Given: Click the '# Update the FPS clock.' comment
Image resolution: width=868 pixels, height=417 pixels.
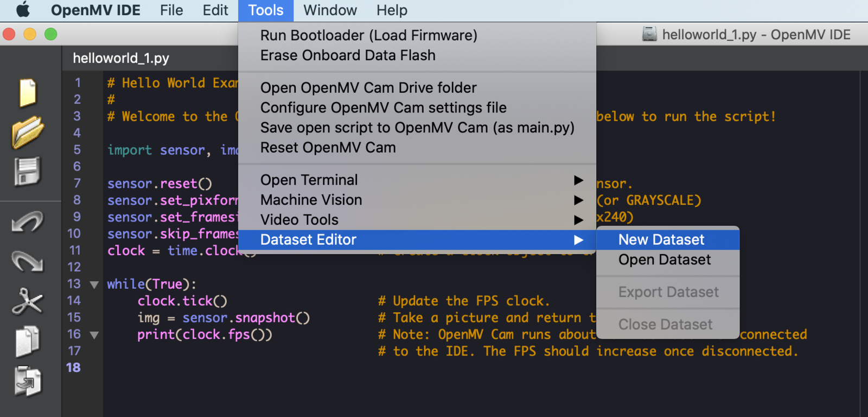Looking at the screenshot, I should click(x=464, y=301).
